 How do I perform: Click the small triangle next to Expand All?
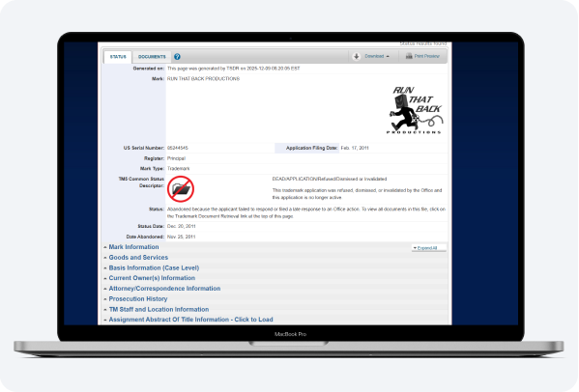tap(415, 248)
